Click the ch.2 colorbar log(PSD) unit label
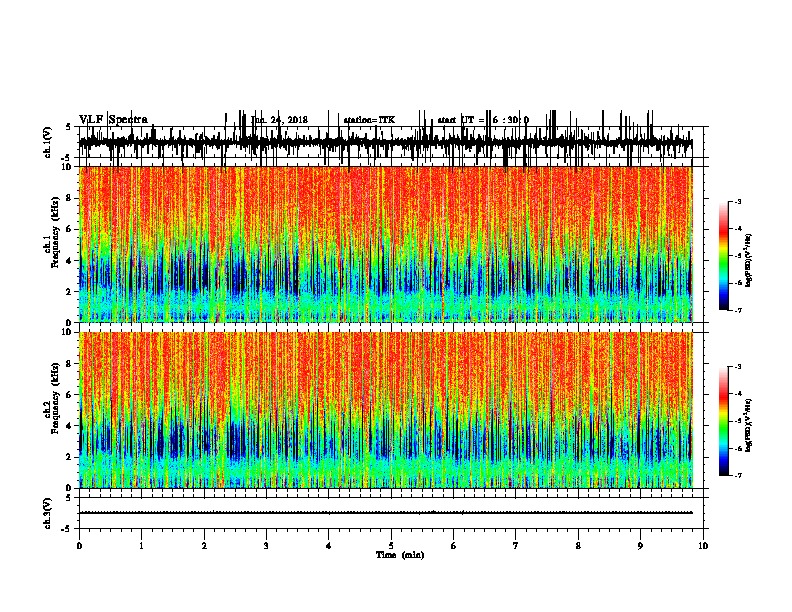The image size is (792, 612). tap(748, 425)
